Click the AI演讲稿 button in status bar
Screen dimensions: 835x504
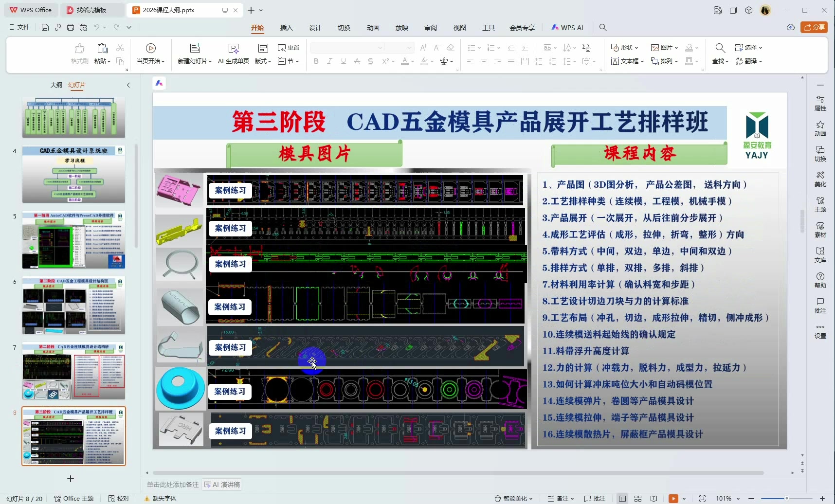click(222, 485)
